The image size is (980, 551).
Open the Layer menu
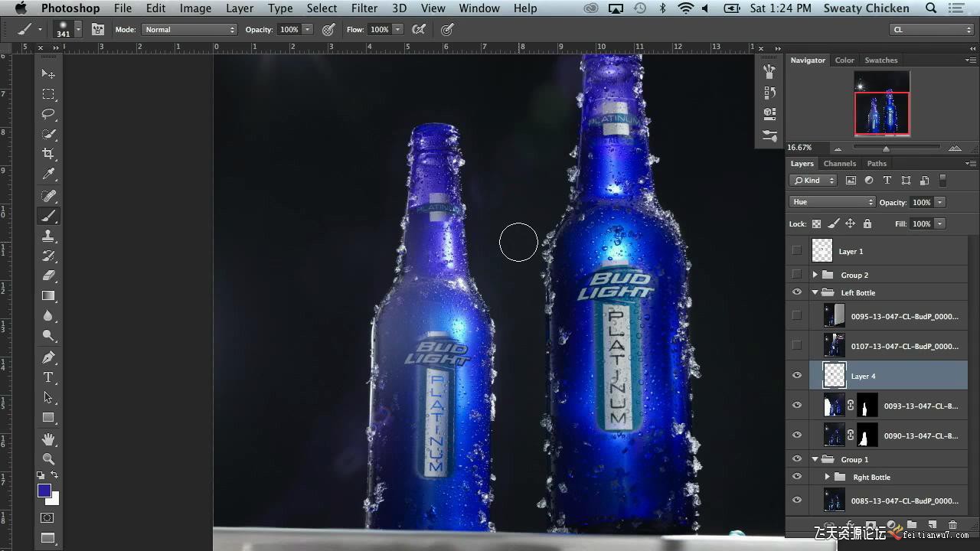[240, 8]
